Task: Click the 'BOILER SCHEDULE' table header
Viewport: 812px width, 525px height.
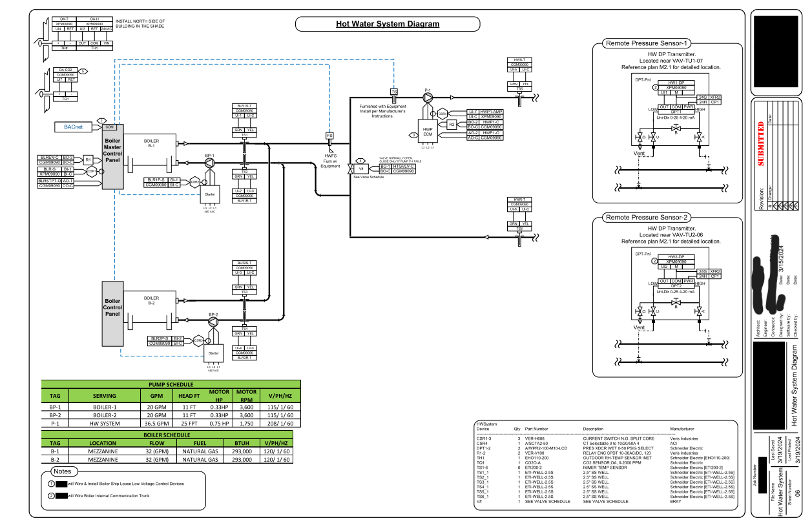Action: pyautogui.click(x=167, y=433)
